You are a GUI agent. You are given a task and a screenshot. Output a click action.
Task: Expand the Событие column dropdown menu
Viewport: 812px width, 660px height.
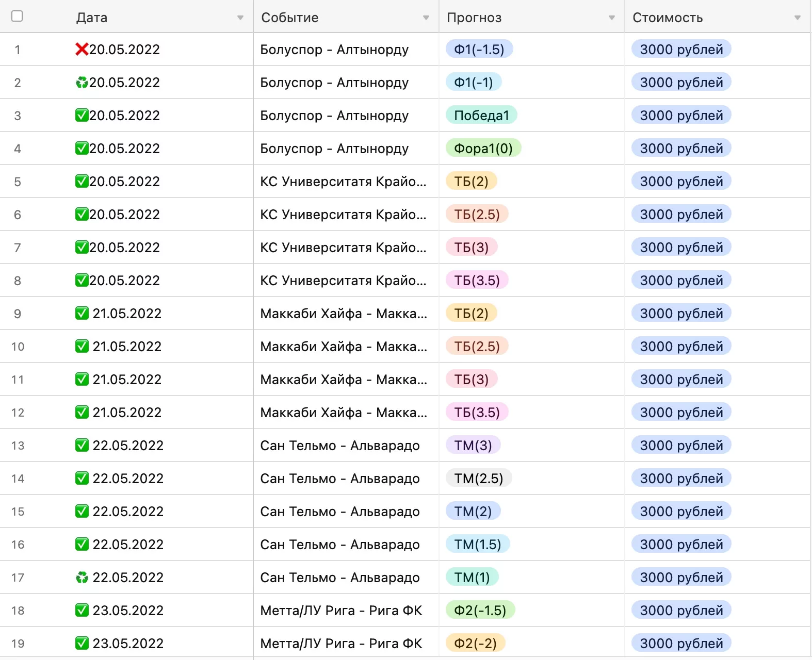[x=426, y=18]
